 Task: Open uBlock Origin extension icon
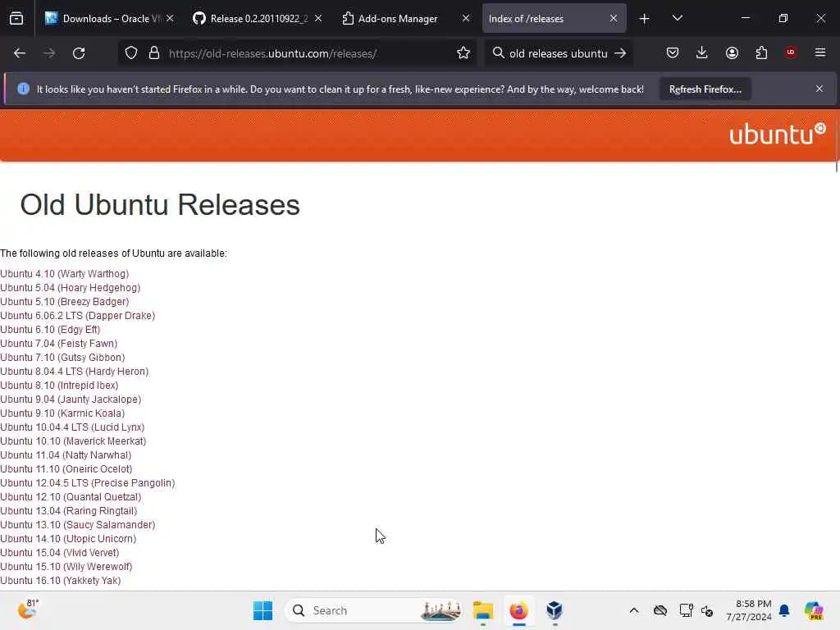pos(791,52)
